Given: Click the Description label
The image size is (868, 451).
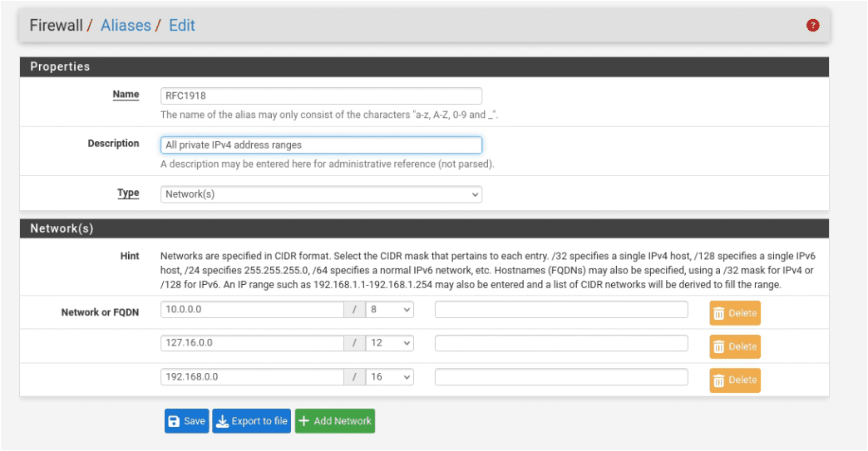Looking at the screenshot, I should pyautogui.click(x=113, y=144).
